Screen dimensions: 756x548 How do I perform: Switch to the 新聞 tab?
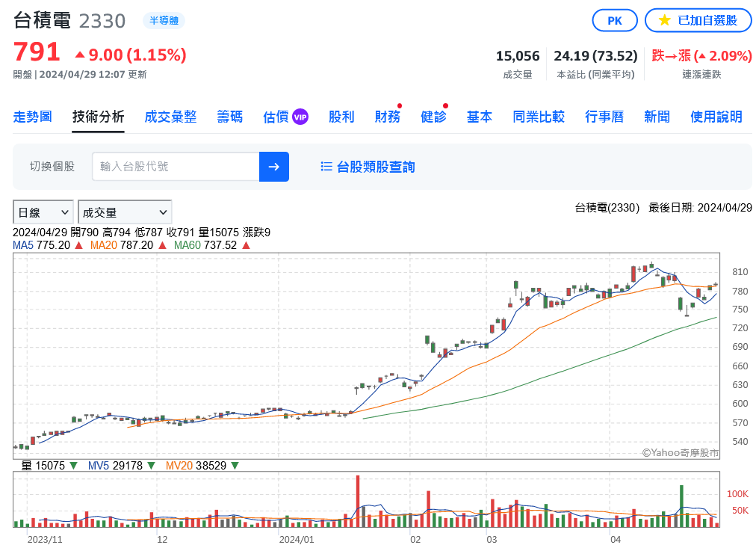pyautogui.click(x=657, y=117)
